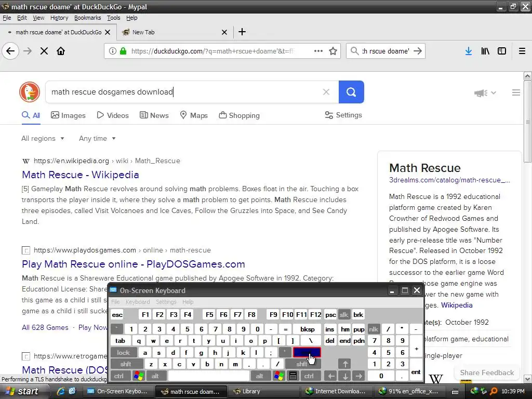The image size is (532, 399).
Task: Open a new tab with the plus button
Action: tap(242, 32)
